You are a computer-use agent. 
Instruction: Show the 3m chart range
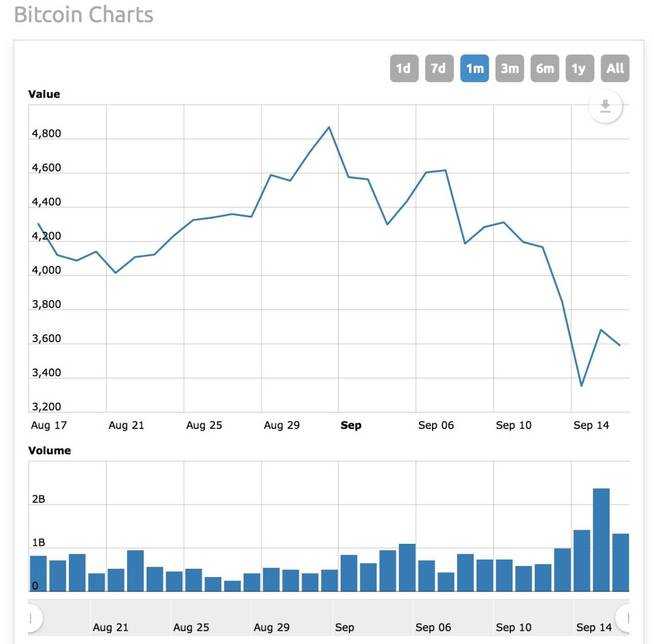(x=510, y=68)
